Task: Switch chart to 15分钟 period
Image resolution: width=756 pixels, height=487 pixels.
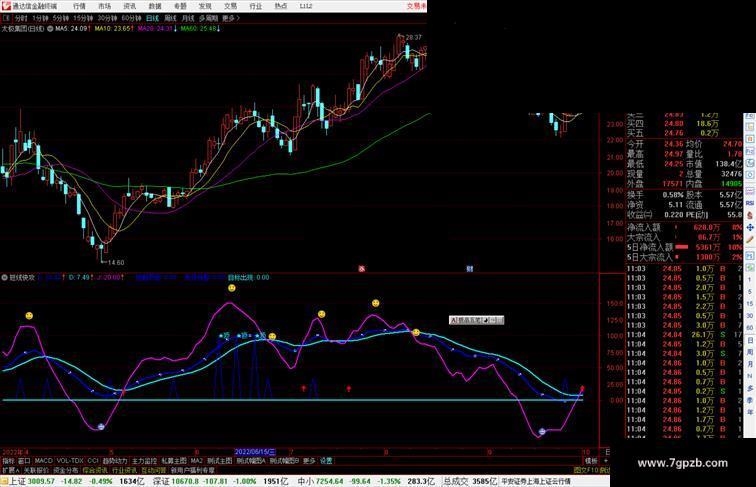Action: (x=83, y=18)
